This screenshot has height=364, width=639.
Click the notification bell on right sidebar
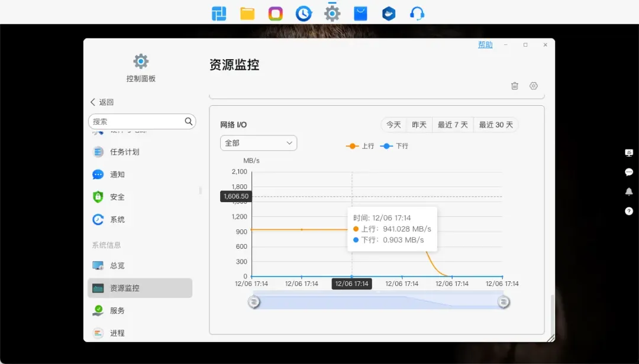(629, 191)
